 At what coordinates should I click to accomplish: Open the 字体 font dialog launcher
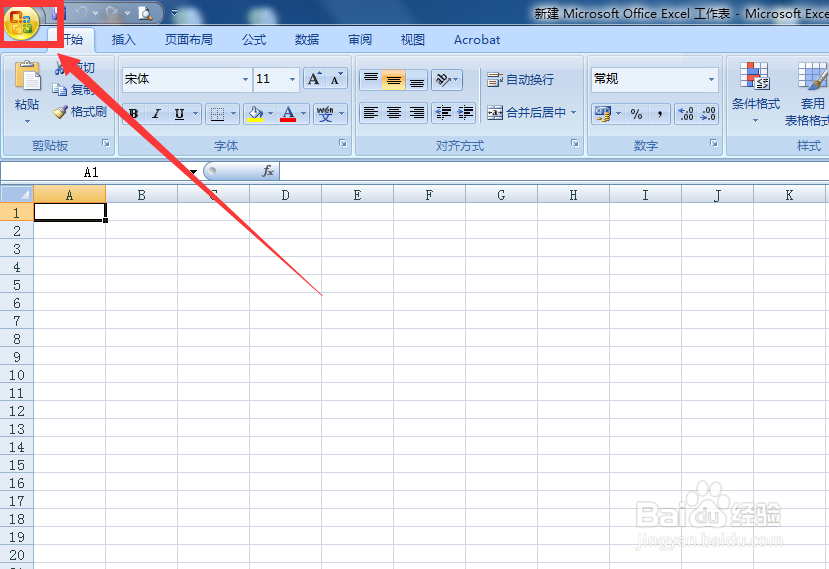[x=343, y=143]
